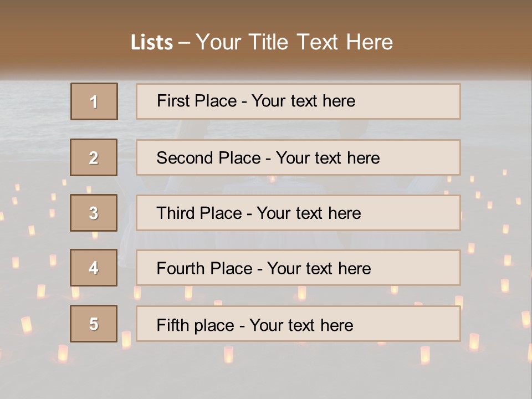The image size is (532, 399).
Task: Click "Your text here" in the Fourth Place row
Action: pos(319,269)
